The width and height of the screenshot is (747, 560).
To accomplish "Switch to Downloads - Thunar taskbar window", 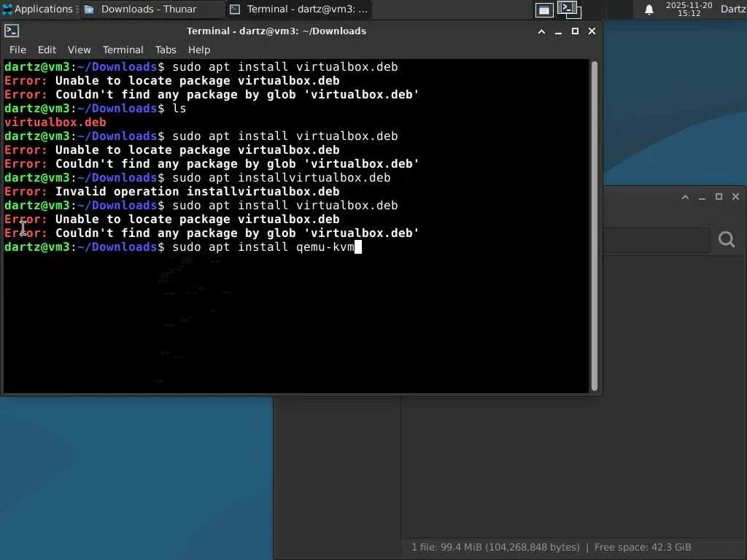I will click(152, 9).
